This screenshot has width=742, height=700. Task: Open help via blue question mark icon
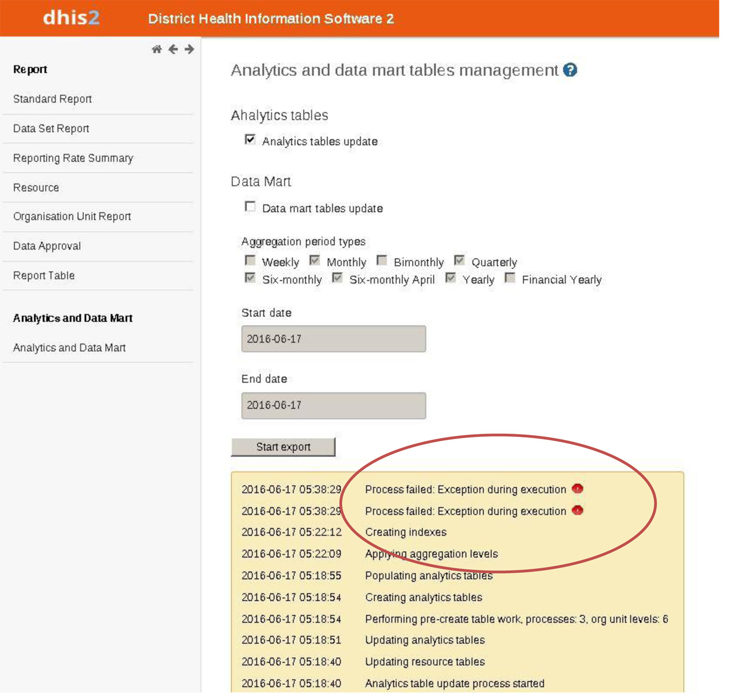pos(570,70)
